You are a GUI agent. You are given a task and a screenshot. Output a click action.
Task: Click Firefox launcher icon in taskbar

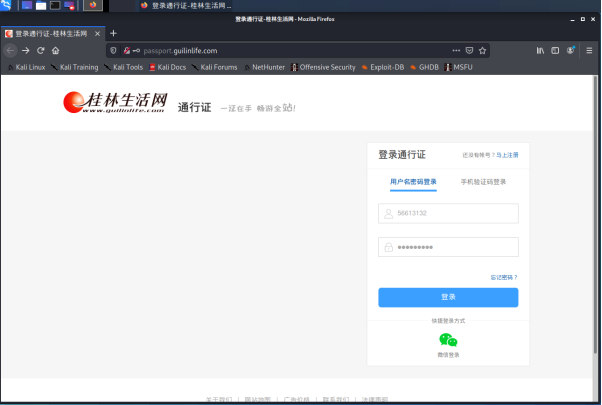click(93, 5)
